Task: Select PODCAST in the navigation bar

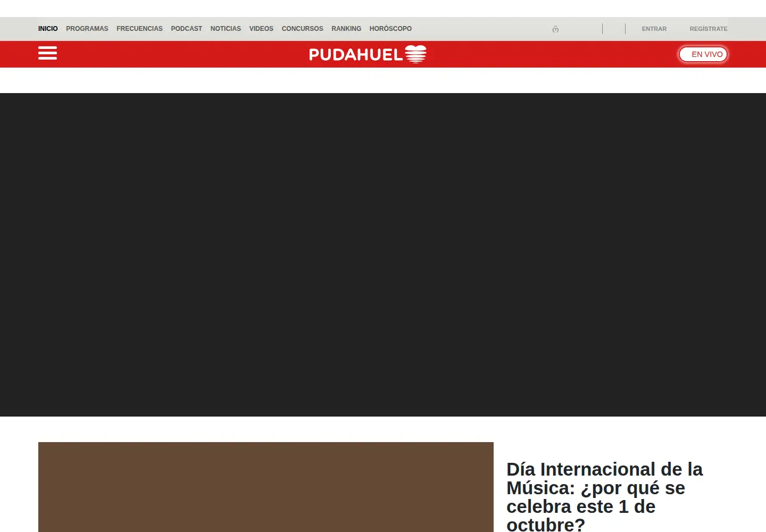Action: [x=186, y=29]
